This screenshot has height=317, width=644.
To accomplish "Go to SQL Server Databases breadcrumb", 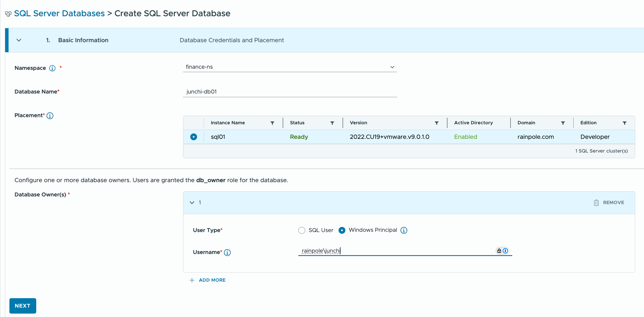I will 59,13.
